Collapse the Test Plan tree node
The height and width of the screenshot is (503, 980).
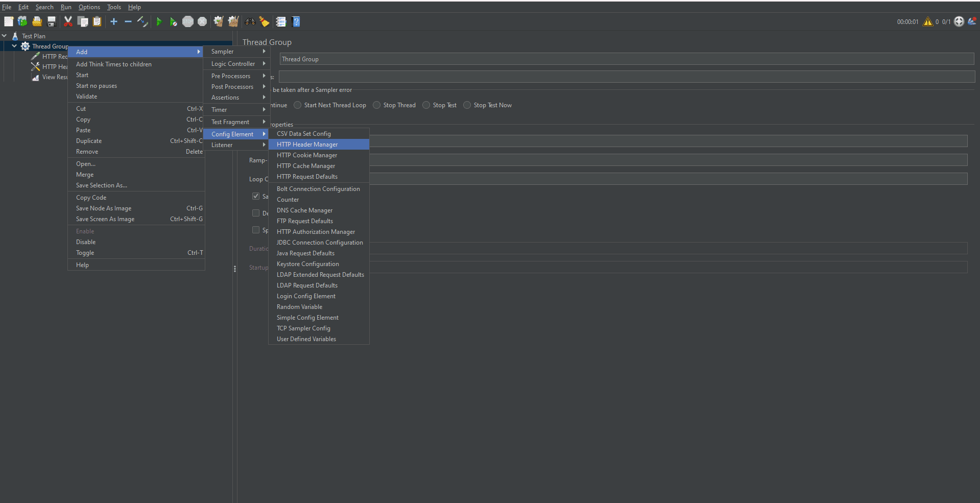[5, 36]
